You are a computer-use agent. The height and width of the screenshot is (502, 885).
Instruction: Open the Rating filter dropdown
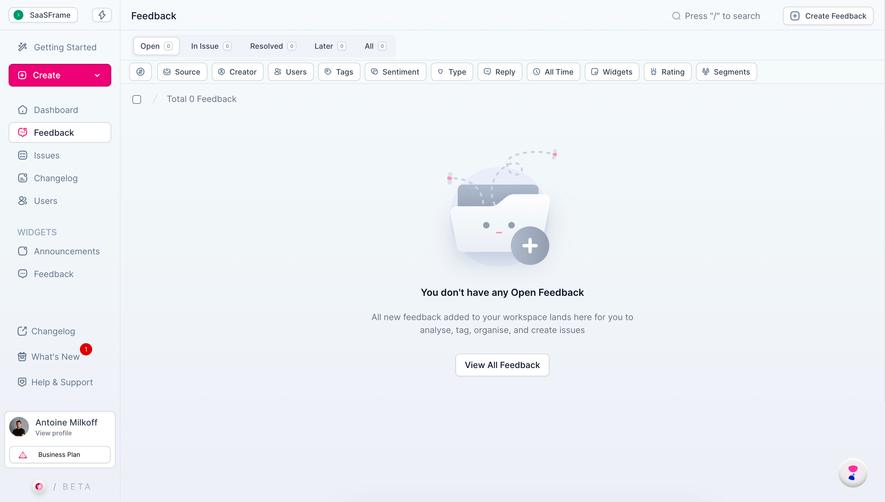[667, 72]
